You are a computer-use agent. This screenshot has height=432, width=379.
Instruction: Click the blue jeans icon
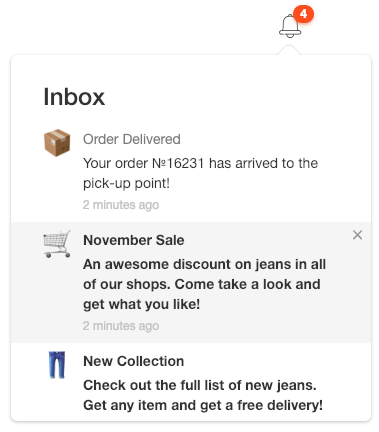pyautogui.click(x=57, y=365)
